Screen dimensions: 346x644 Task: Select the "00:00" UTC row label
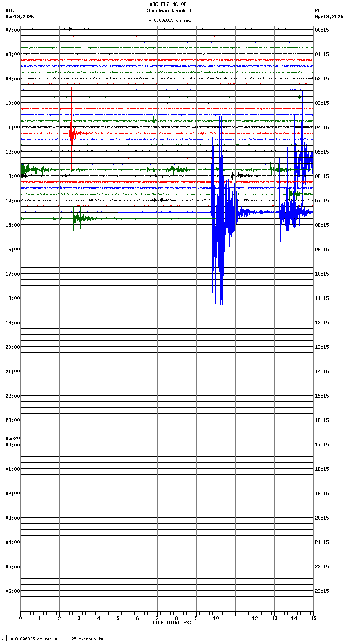(x=13, y=445)
